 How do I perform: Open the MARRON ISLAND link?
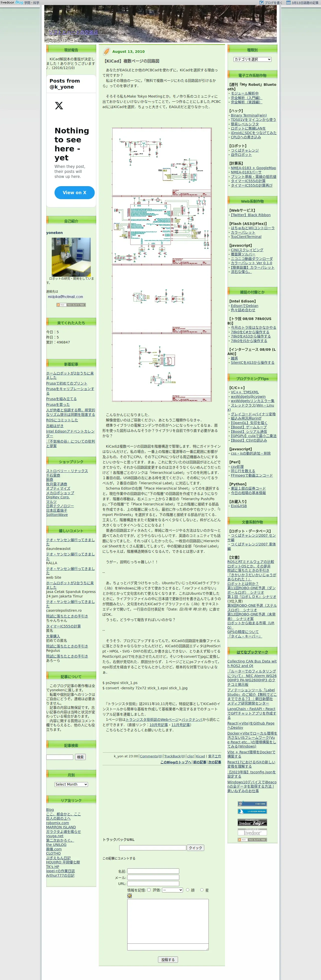pos(61,827)
